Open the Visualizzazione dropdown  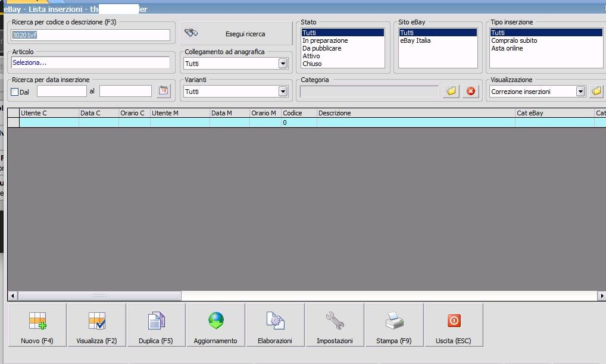580,92
